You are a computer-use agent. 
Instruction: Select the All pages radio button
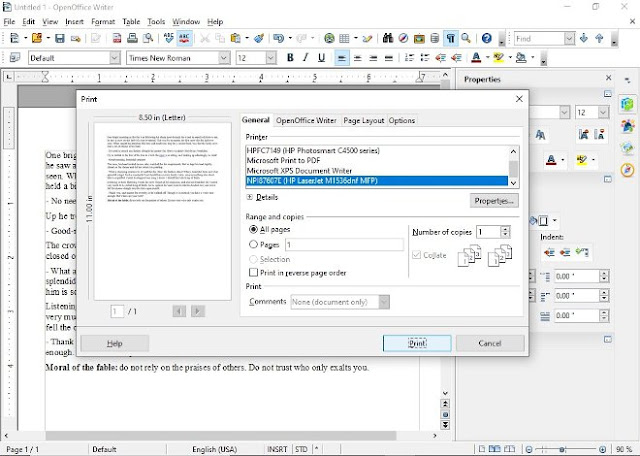tap(253, 229)
